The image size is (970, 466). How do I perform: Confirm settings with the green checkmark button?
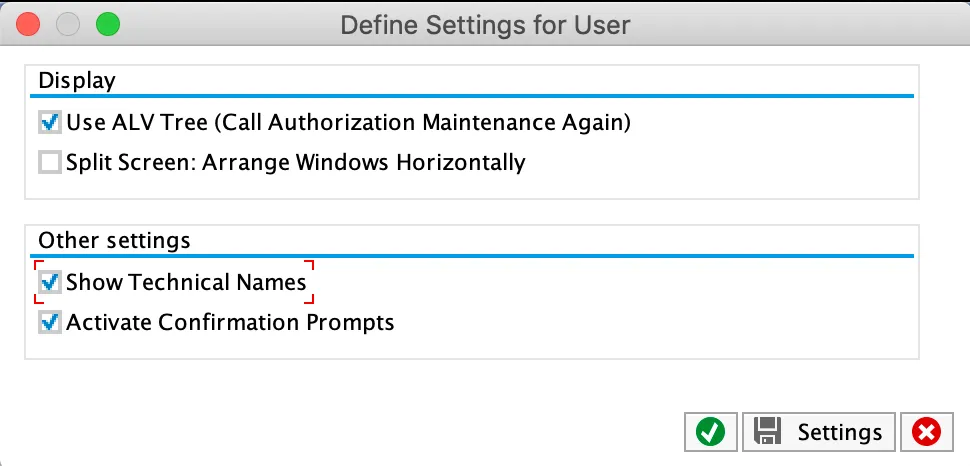711,431
